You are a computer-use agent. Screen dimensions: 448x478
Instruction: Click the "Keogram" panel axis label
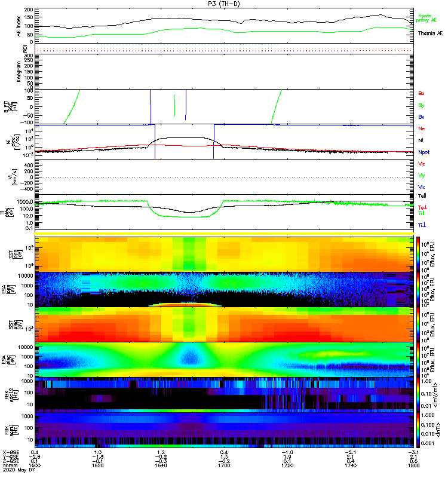(x=19, y=71)
